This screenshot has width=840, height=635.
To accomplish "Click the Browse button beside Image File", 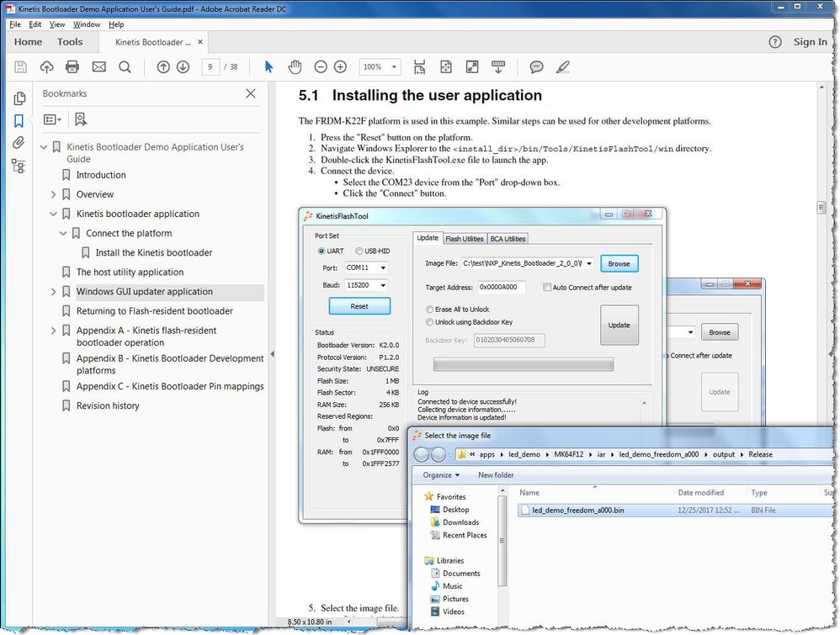I will point(619,263).
